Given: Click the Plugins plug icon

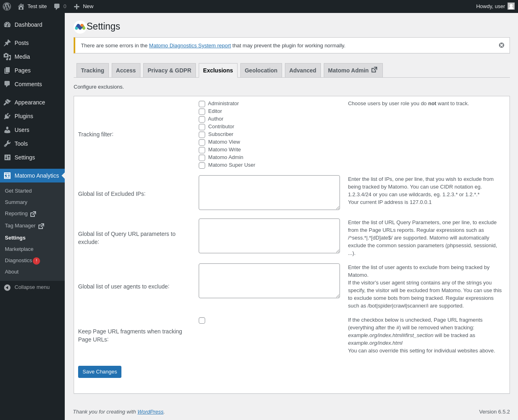Looking at the screenshot, I should pos(7,116).
